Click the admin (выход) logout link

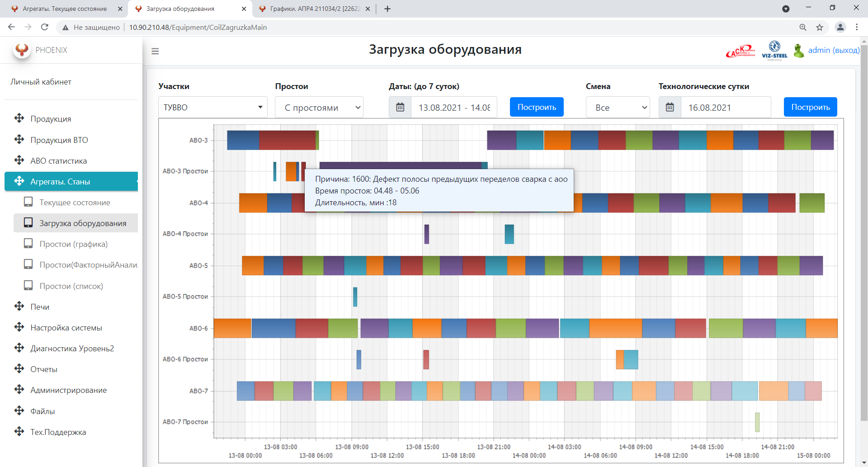[834, 50]
